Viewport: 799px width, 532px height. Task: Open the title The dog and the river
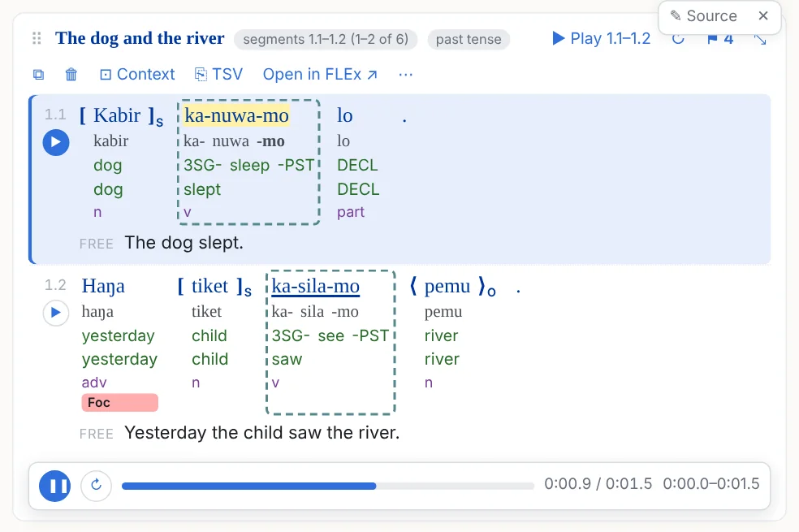coord(140,38)
